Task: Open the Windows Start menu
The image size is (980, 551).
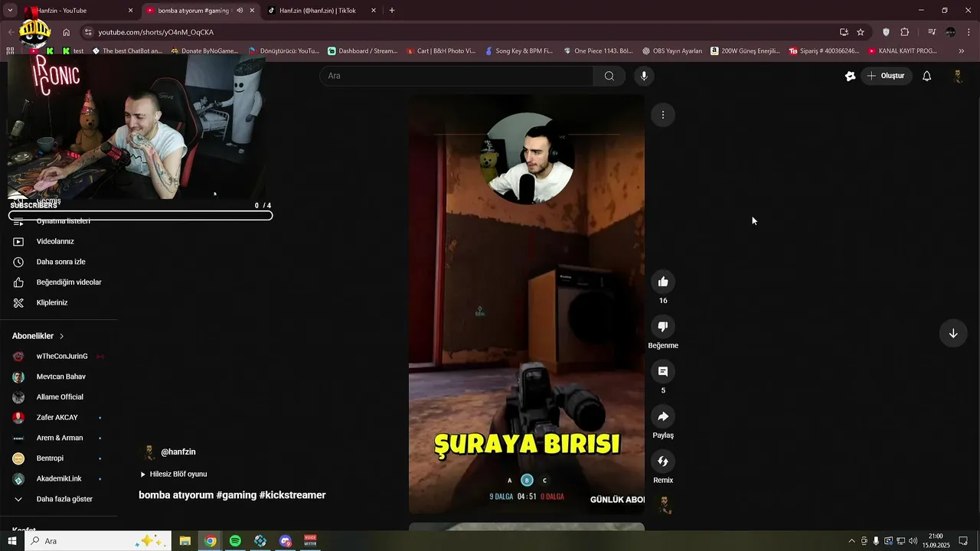Action: pos(12,541)
